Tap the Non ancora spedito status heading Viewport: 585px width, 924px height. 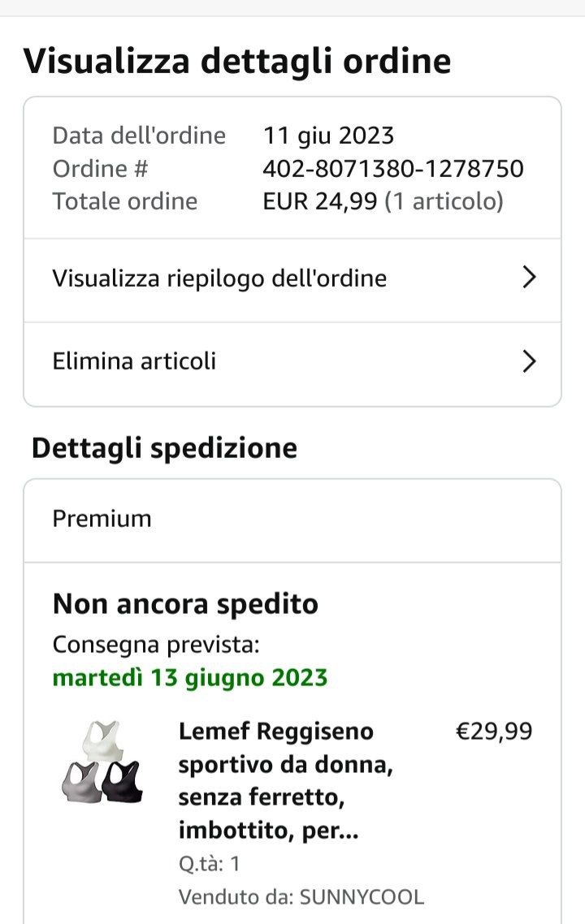pyautogui.click(x=185, y=604)
